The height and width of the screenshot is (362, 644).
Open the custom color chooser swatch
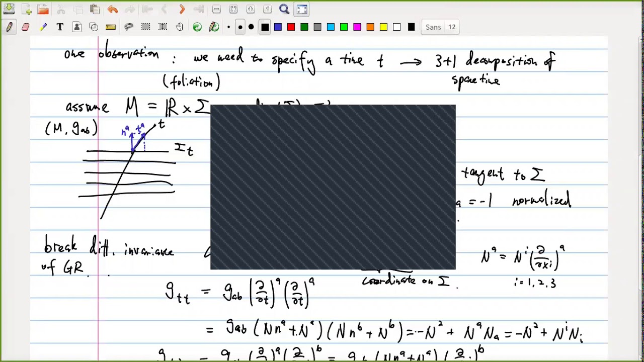411,27
